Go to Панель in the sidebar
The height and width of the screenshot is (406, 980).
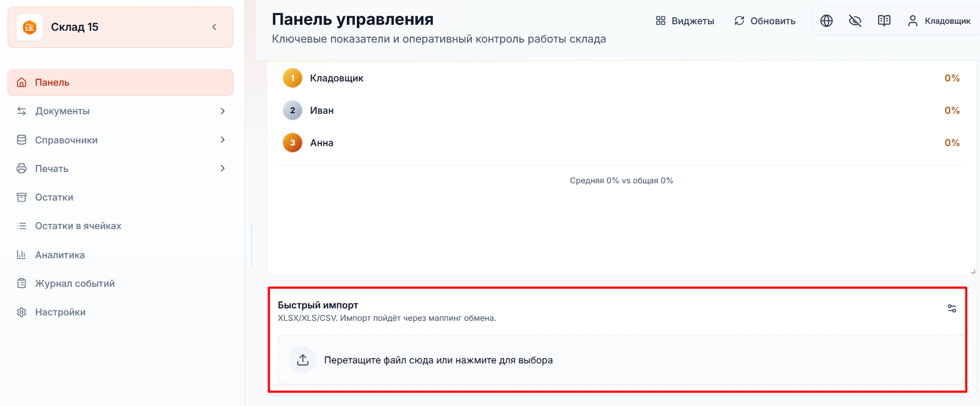click(x=120, y=82)
